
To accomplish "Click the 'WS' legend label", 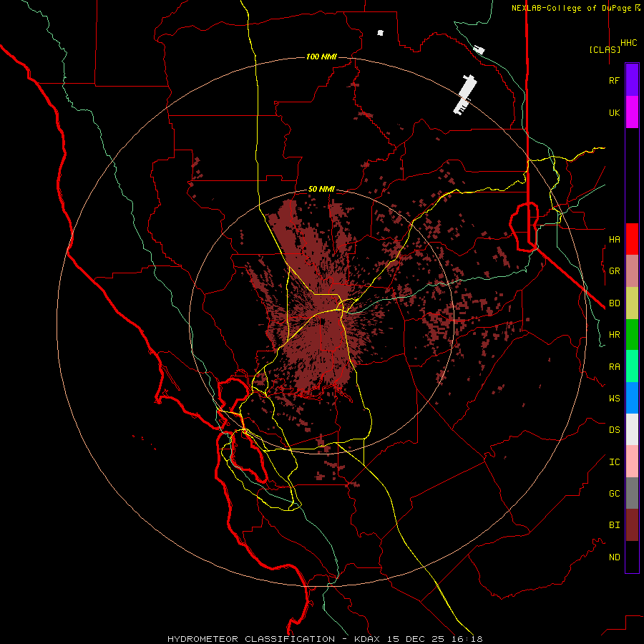I will point(614,399).
